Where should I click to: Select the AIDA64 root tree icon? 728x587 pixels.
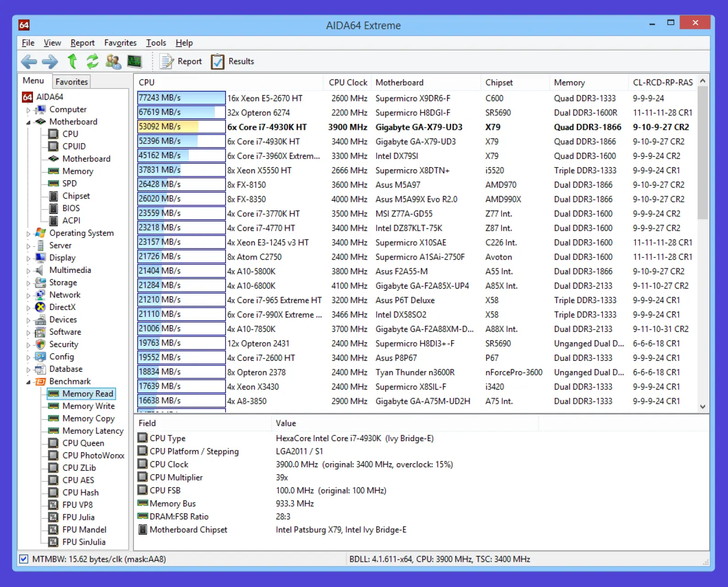coord(28,97)
